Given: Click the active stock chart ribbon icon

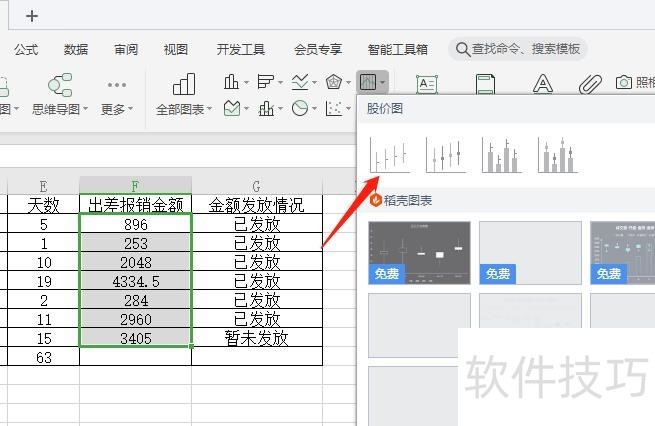Looking at the screenshot, I should tap(372, 82).
